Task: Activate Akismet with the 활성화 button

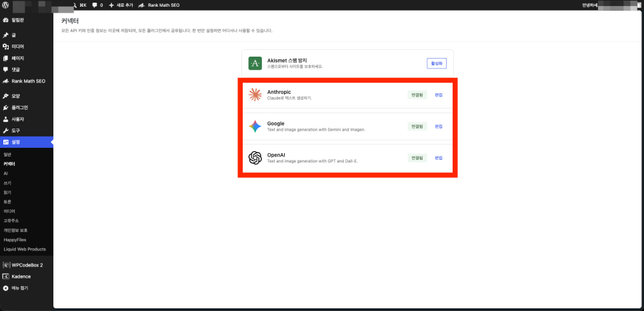Action: [x=437, y=63]
